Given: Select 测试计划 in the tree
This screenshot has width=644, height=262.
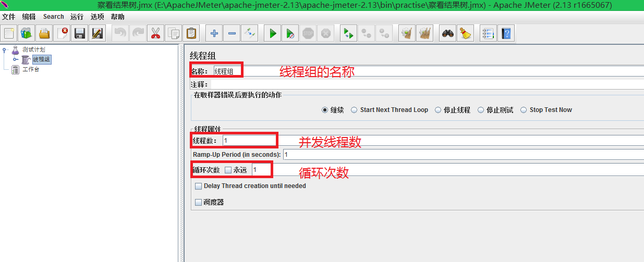Looking at the screenshot, I should [33, 49].
